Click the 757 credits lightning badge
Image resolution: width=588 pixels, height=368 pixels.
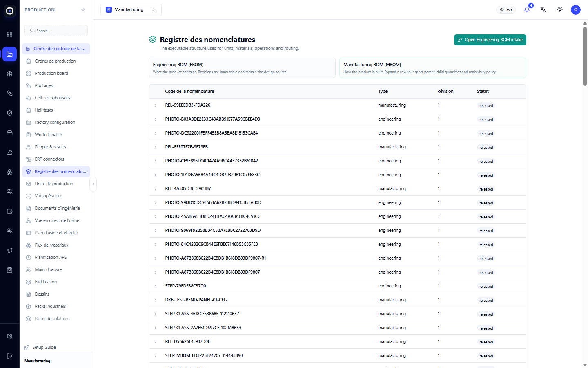506,10
